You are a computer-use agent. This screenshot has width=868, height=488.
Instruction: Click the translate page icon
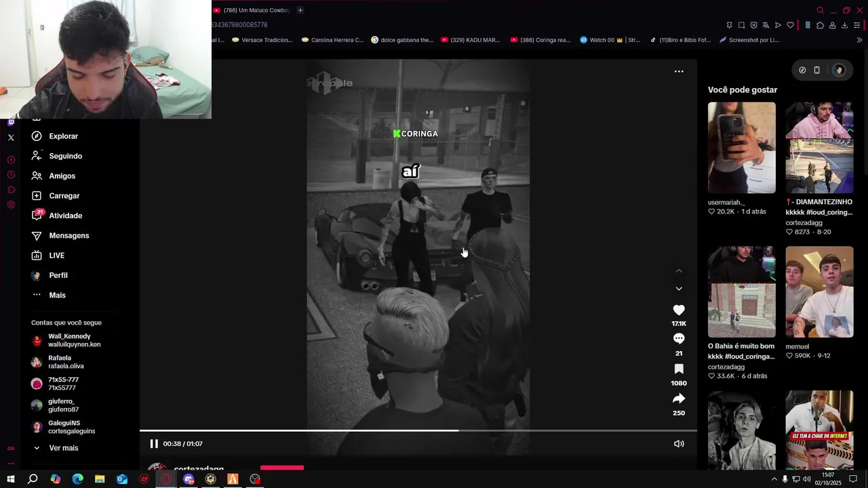[766, 25]
